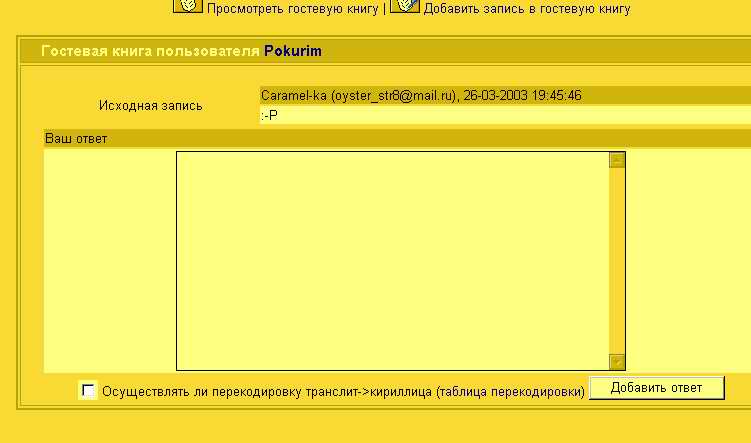Open the 'Добавить запись в гостевую книгу' link
751x443 pixels.
527,9
